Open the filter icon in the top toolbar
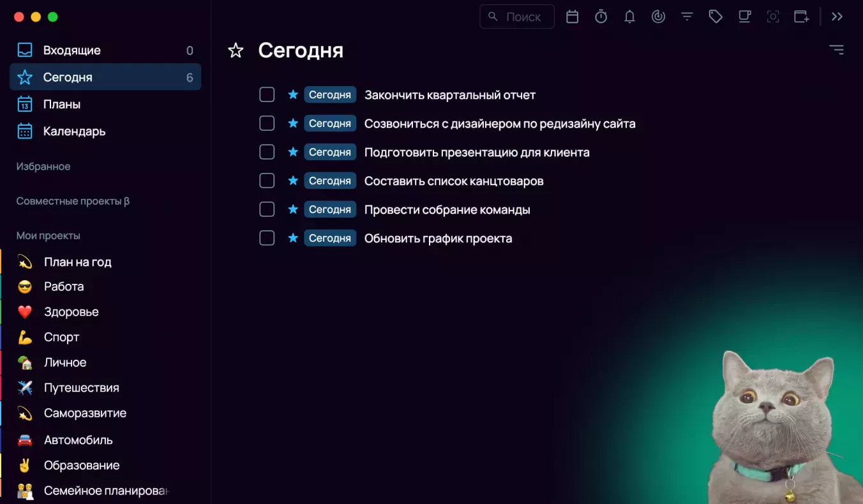Screen dimensions: 863x504 687,17
